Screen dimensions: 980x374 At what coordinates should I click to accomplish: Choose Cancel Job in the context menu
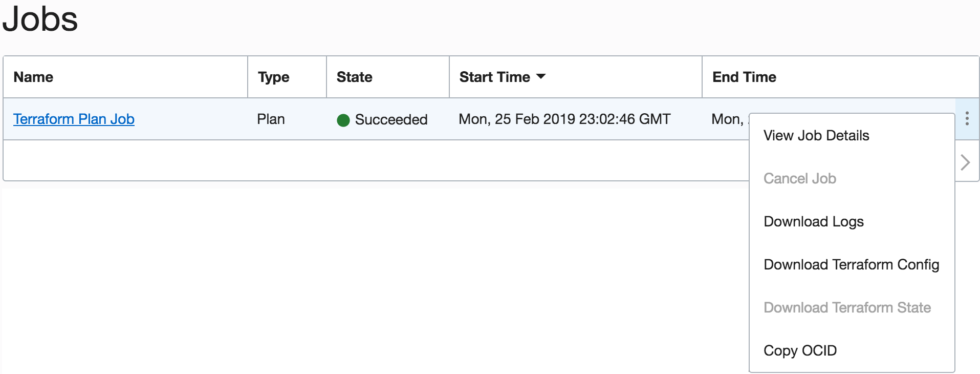coord(799,179)
